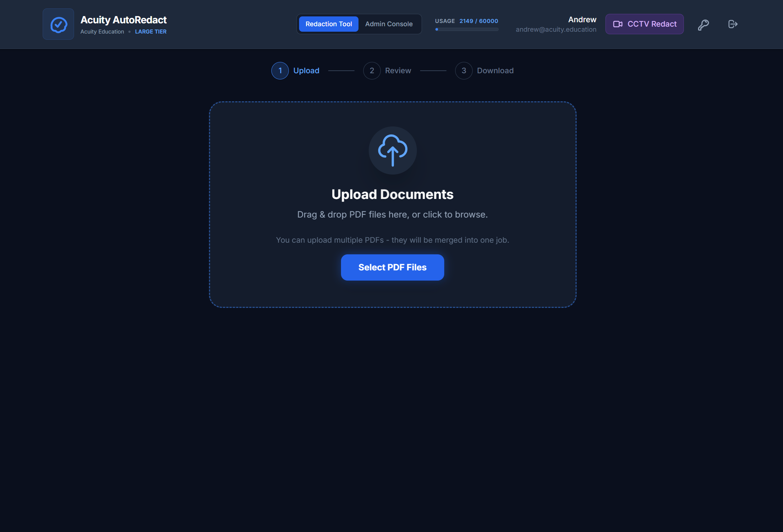The width and height of the screenshot is (783, 532).
Task: Click the cloud upload icon
Action: (x=392, y=150)
